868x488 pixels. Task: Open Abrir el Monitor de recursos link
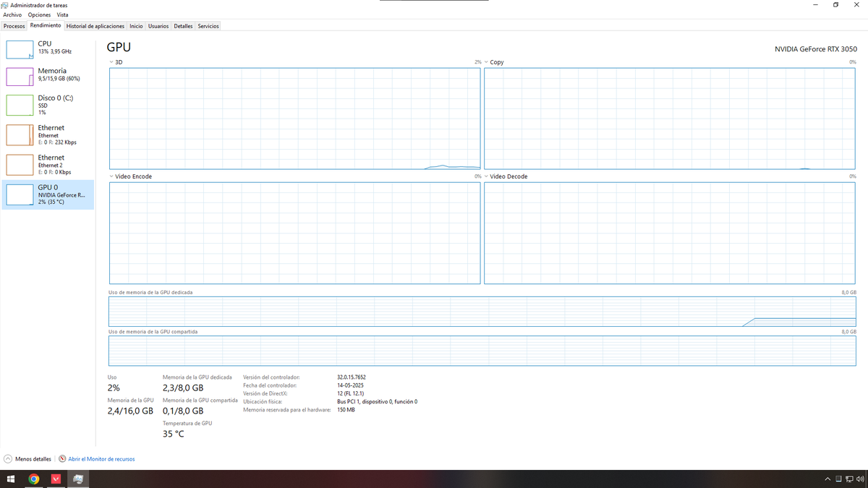(97, 459)
